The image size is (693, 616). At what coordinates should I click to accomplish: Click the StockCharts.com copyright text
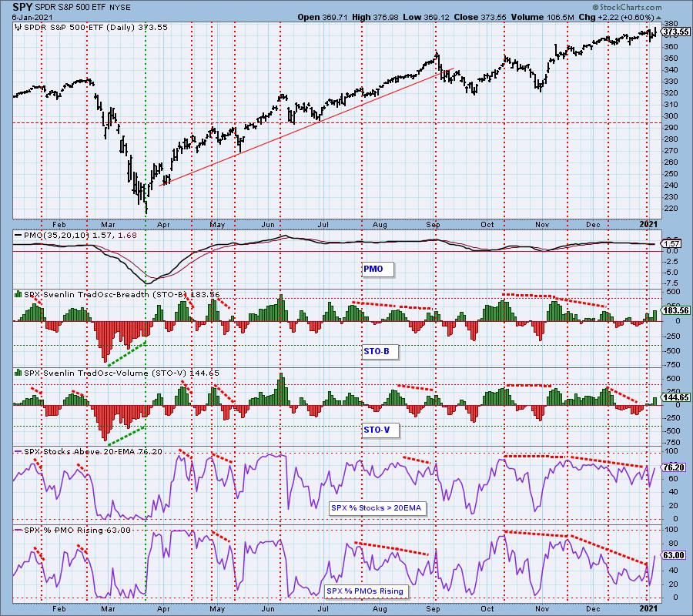tap(627, 7)
